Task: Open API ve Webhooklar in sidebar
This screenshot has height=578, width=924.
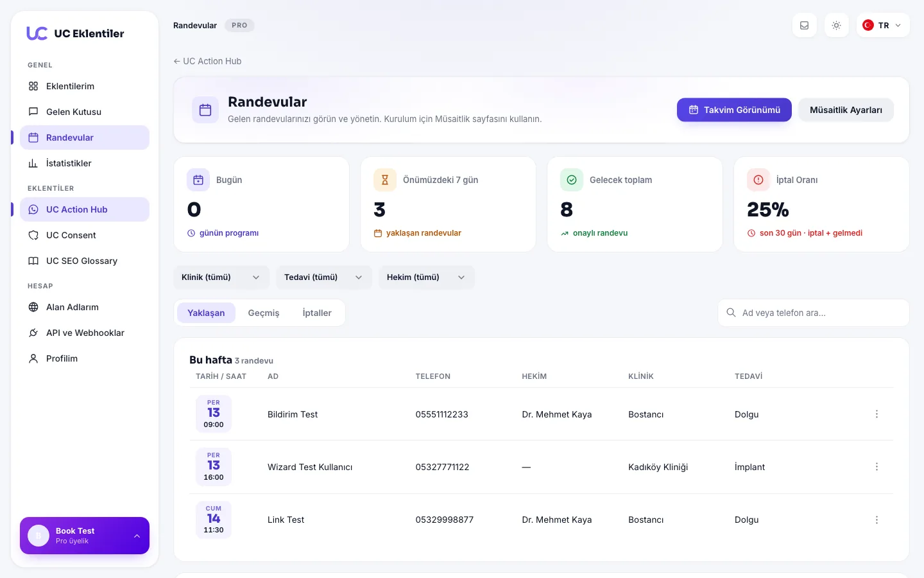Action: pyautogui.click(x=85, y=333)
